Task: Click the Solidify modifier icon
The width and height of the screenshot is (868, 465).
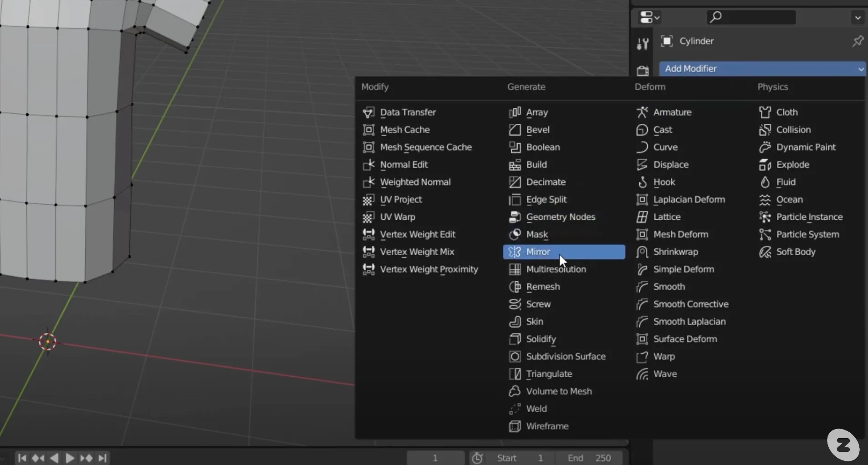Action: click(x=515, y=339)
